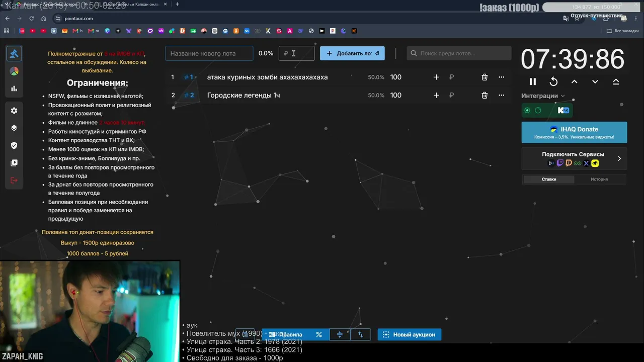Pause the auction timer
Viewport: 644px width, 362px height.
533,81
